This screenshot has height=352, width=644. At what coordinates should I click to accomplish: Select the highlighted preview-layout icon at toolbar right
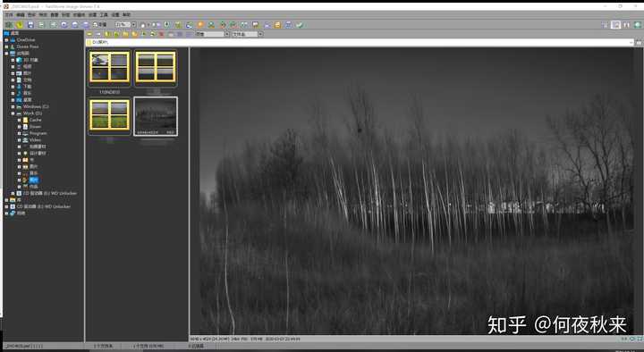click(x=615, y=25)
